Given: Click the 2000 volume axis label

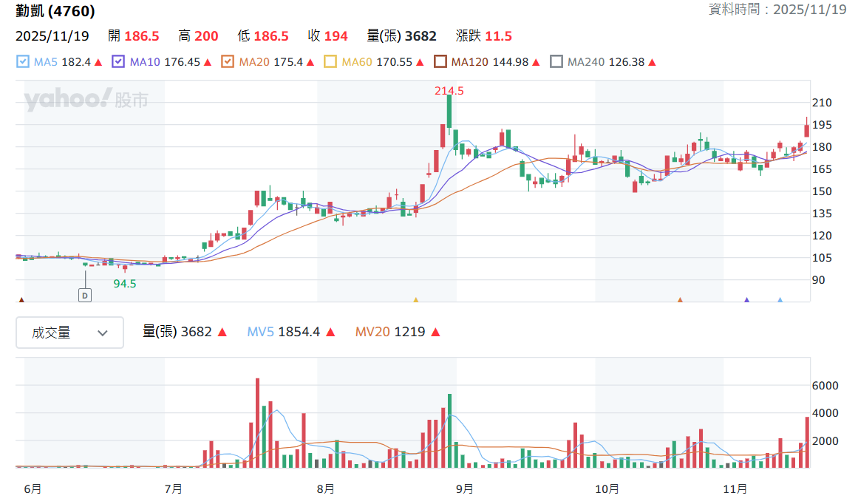Looking at the screenshot, I should [825, 441].
